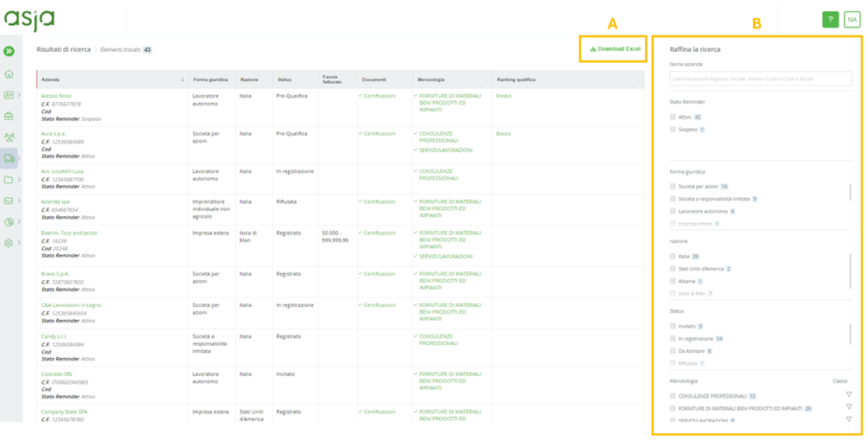Open the pie chart reports icon
Image resolution: width=868 pixels, height=447 pixels.
point(9,221)
